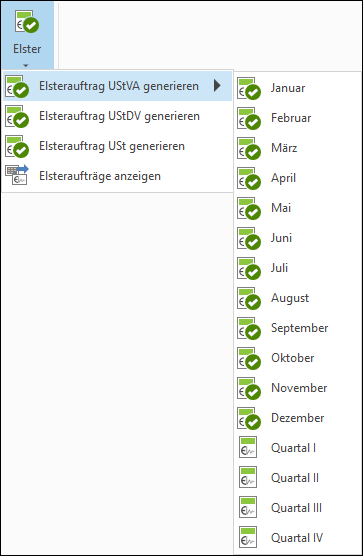Select Elsterauftrag UStVA generieren menu entry
Viewport: 363px width, 556px height.
click(x=117, y=86)
